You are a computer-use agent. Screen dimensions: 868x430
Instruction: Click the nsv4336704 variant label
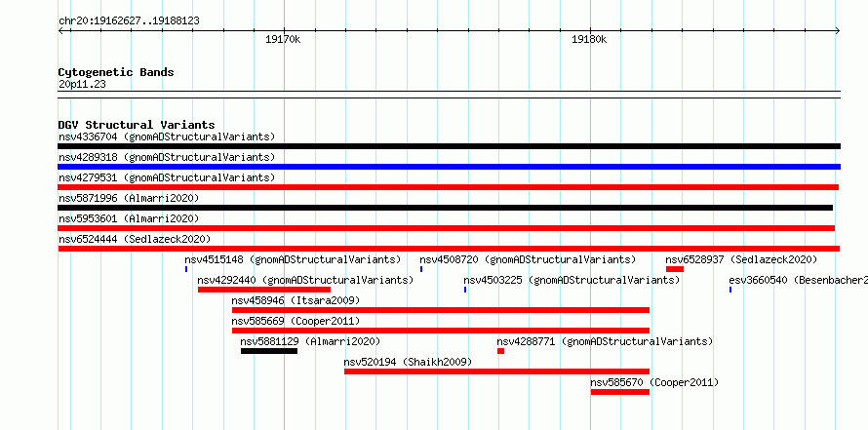tap(167, 137)
